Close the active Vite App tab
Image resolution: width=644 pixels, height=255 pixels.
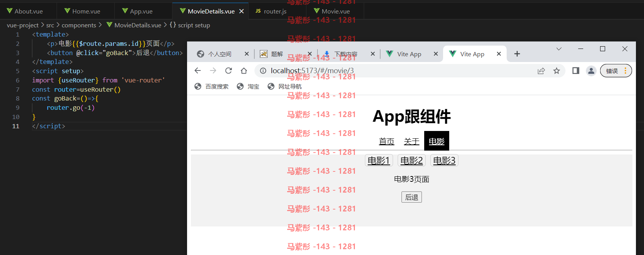[x=499, y=54]
